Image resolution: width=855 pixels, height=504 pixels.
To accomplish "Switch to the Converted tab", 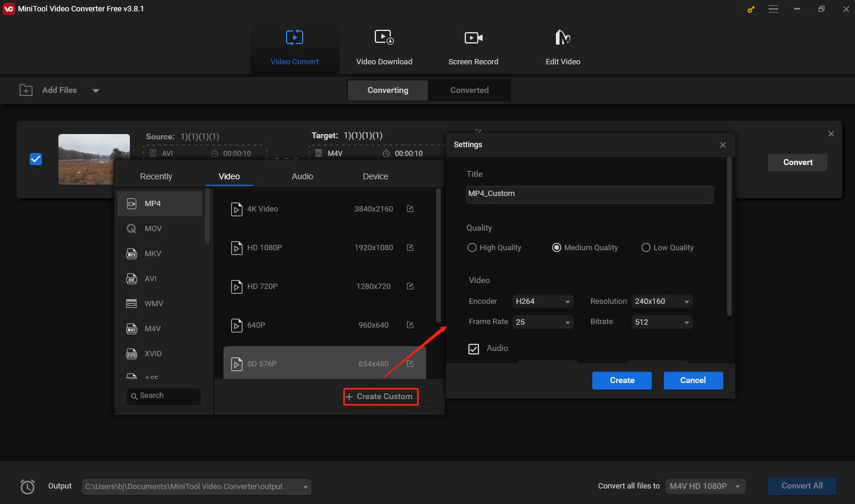I will pyautogui.click(x=470, y=91).
